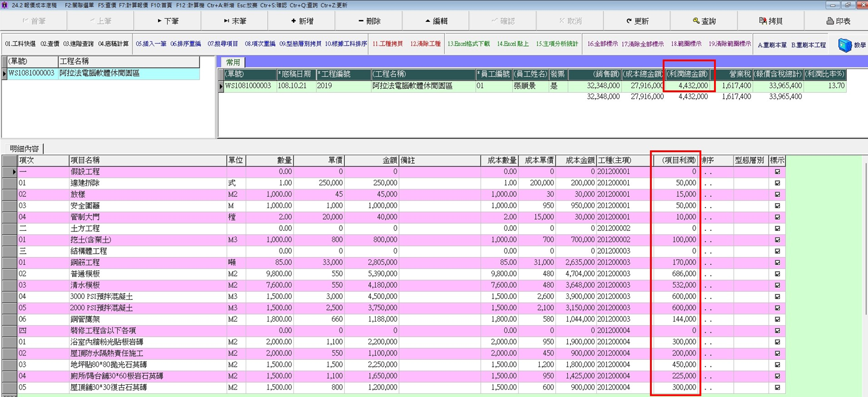
Task: Toggle 標示 checkbox for 清水模板 row
Action: [x=777, y=285]
